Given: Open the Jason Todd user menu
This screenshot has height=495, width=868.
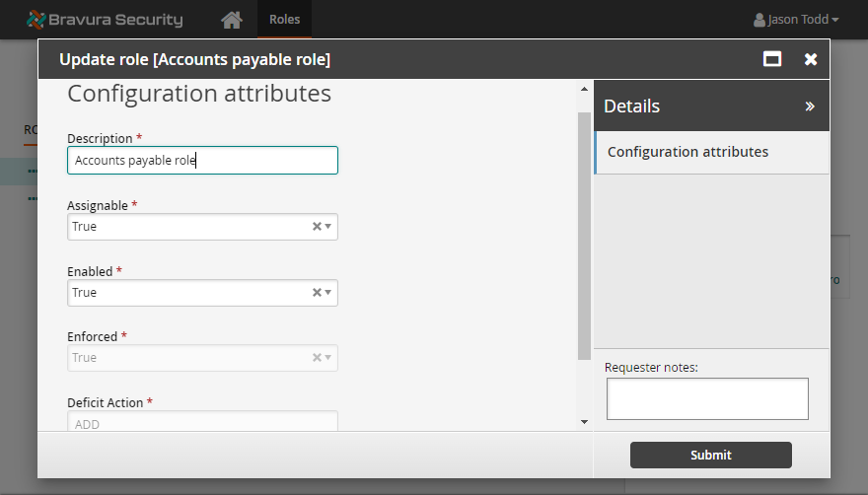Looking at the screenshot, I should [x=796, y=20].
